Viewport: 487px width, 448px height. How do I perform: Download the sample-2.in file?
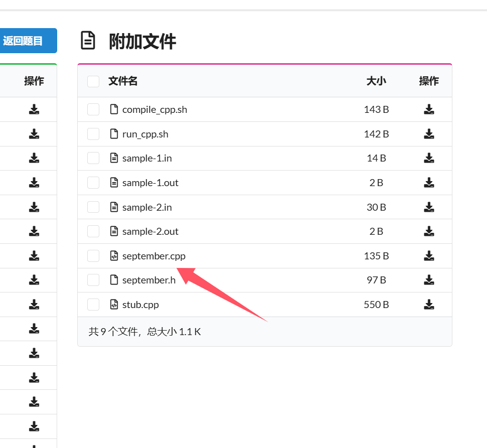coord(429,207)
